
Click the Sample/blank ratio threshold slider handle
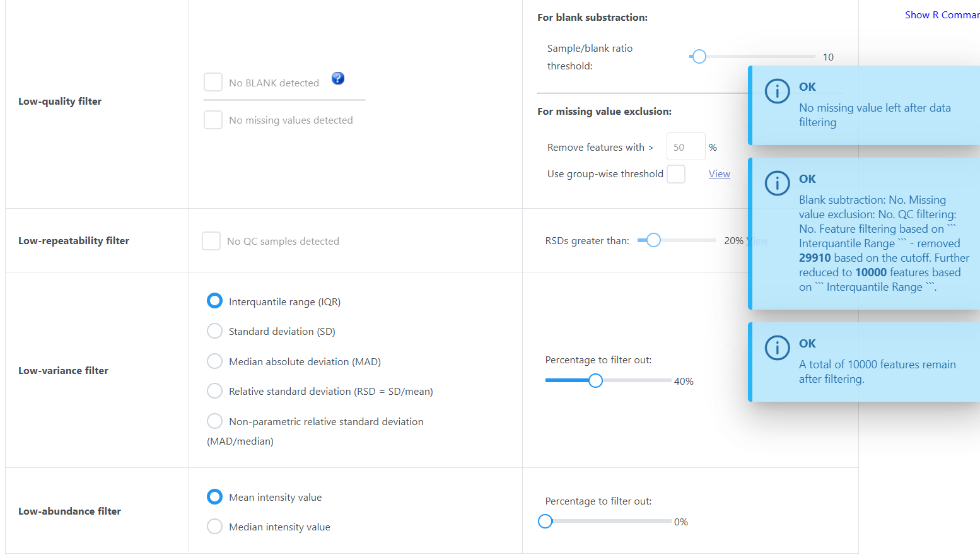pos(699,57)
